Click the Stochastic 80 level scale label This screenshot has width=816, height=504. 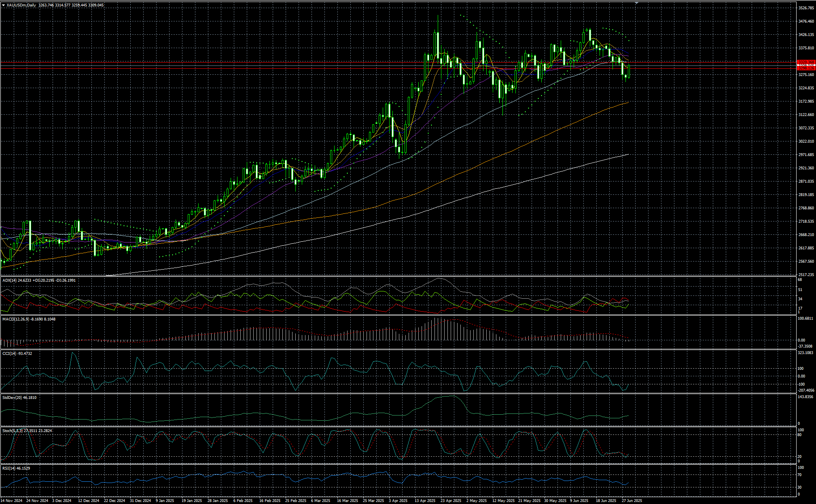799,435
